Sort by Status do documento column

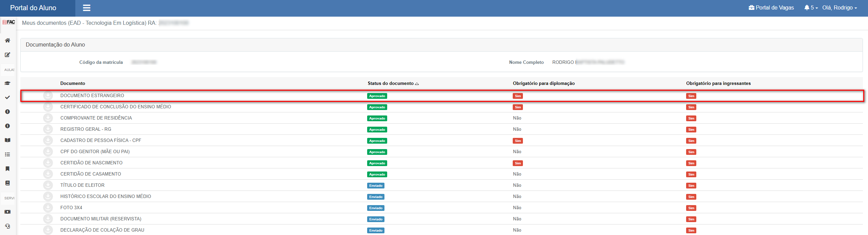(x=393, y=83)
